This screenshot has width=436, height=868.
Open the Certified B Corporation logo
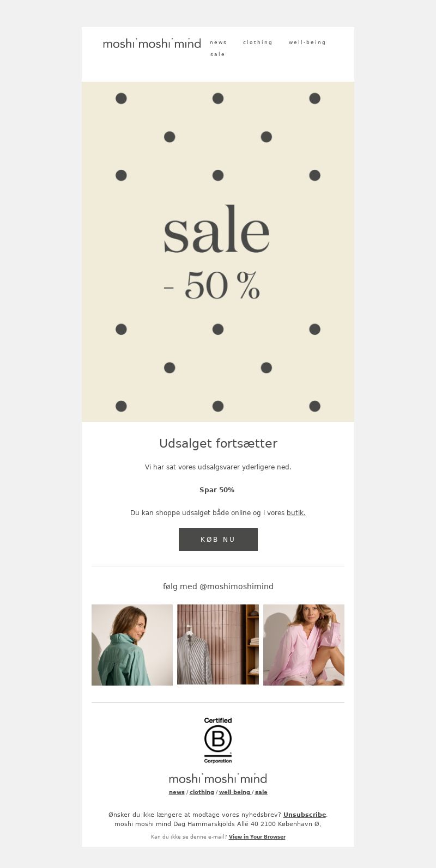click(x=218, y=741)
